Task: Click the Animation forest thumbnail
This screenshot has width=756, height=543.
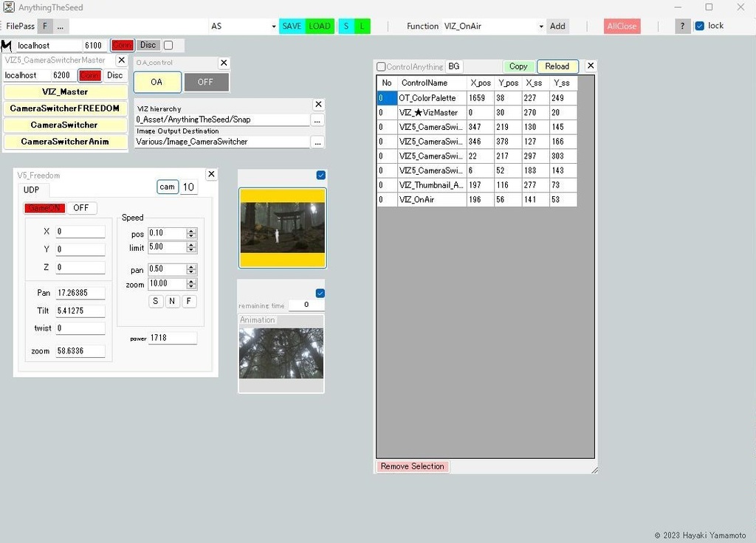Action: [x=281, y=353]
